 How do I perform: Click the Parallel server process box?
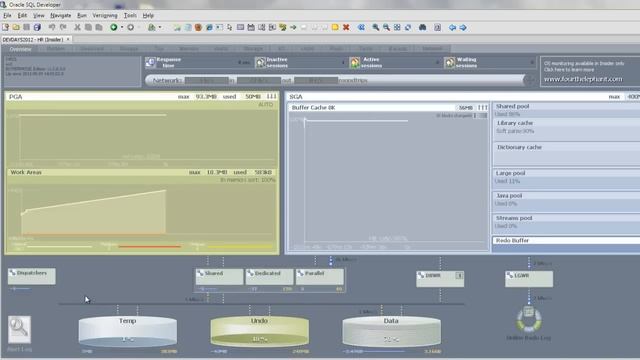point(320,276)
